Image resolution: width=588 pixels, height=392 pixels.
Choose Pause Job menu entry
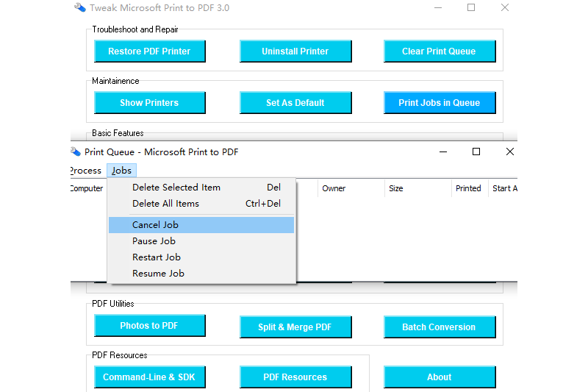point(201,240)
